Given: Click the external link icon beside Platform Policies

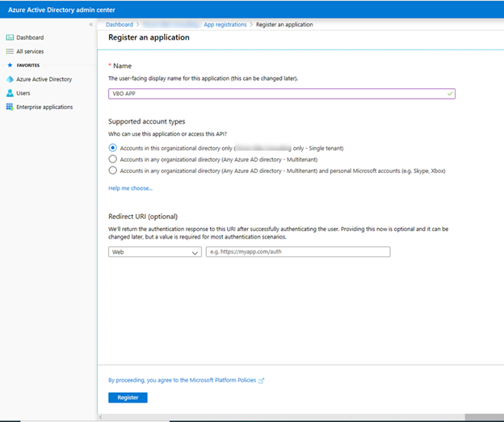Looking at the screenshot, I should [261, 381].
